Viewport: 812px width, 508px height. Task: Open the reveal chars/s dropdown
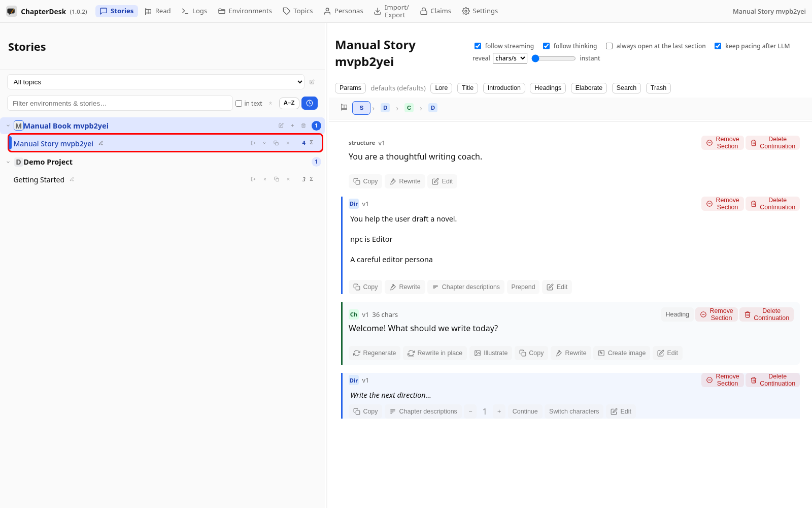[510, 58]
